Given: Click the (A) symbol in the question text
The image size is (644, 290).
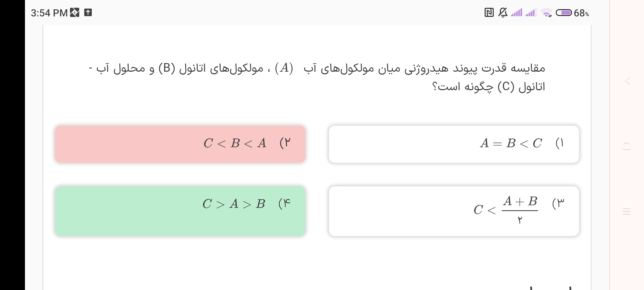Looking at the screenshot, I should click(284, 68).
